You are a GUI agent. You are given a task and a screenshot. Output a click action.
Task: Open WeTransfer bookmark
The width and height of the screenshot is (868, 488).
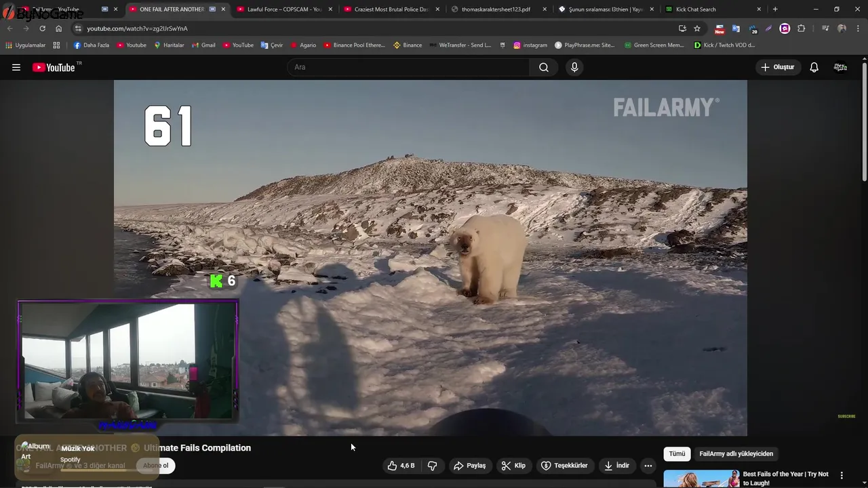(460, 45)
